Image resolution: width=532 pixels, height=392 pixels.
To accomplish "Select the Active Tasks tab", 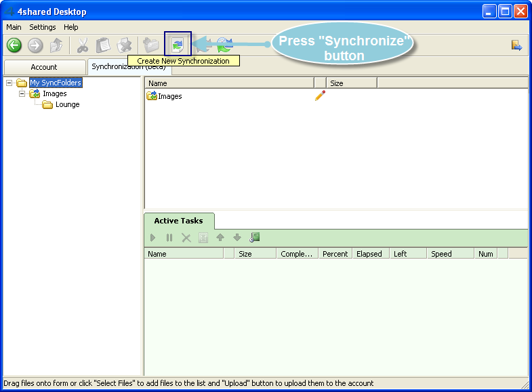I will [x=179, y=221].
